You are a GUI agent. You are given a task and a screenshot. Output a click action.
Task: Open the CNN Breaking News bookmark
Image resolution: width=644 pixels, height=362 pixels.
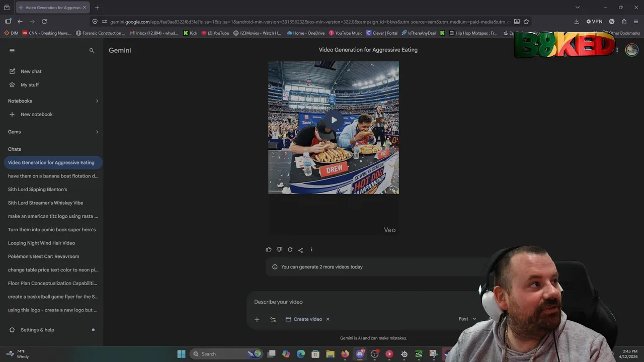47,33
